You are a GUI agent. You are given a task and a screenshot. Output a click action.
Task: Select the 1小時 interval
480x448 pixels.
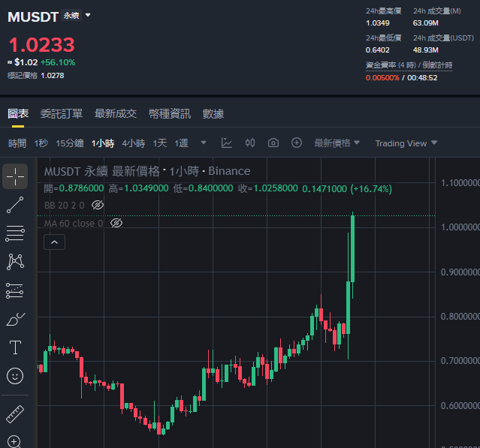point(103,143)
